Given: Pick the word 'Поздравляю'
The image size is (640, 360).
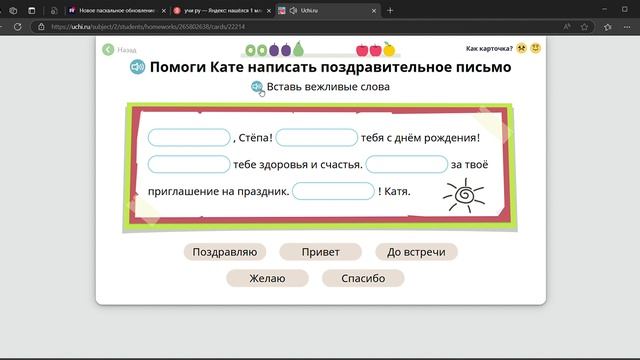Looking at the screenshot, I should click(x=225, y=252).
